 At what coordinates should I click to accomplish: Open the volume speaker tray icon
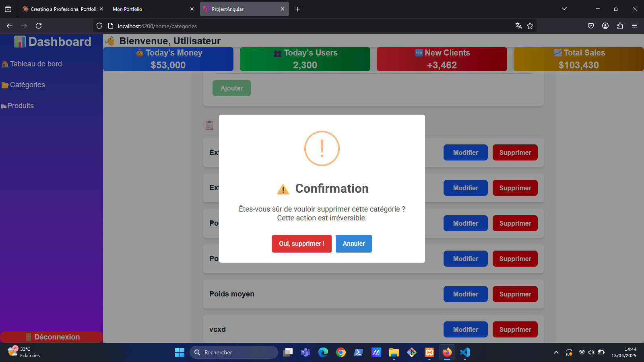[x=591, y=352]
